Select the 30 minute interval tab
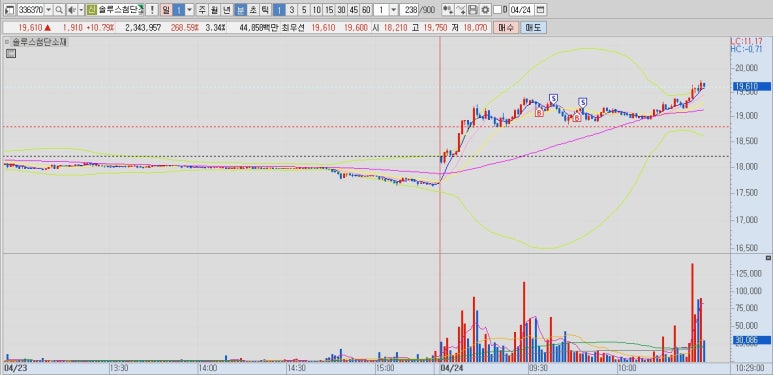Screen dimensions: 773x375 click(341, 10)
